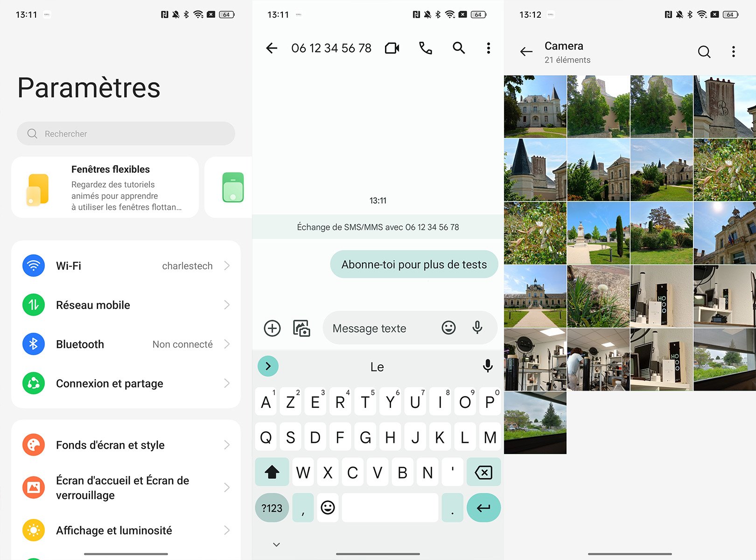Open Connexion et partage row chevron
This screenshot has width=756, height=560.
tap(227, 383)
